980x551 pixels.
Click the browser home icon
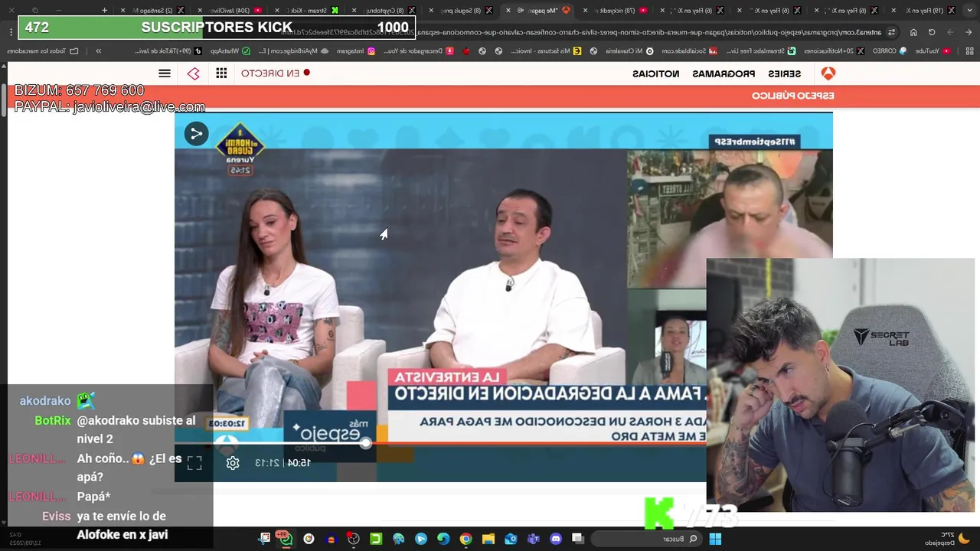coord(913,32)
